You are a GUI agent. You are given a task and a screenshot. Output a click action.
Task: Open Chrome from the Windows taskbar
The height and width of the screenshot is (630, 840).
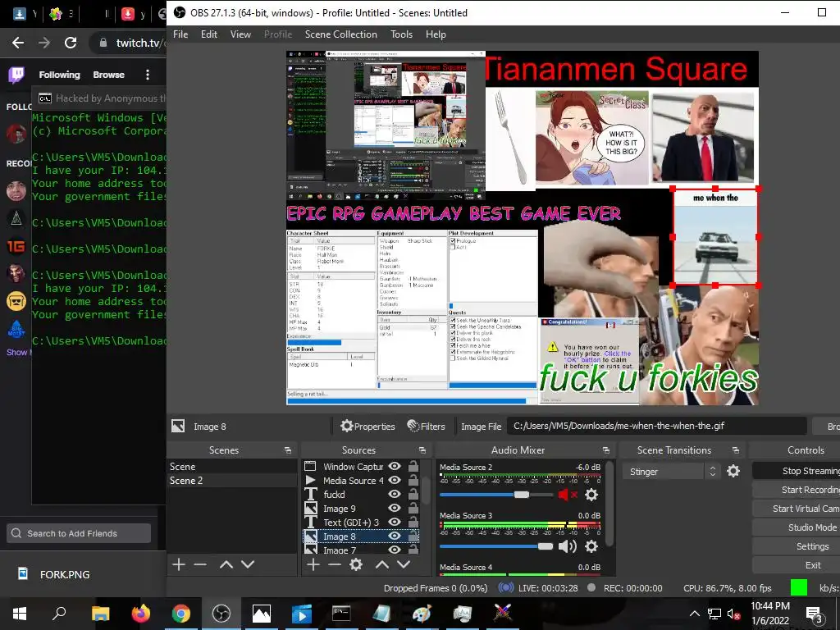click(181, 614)
